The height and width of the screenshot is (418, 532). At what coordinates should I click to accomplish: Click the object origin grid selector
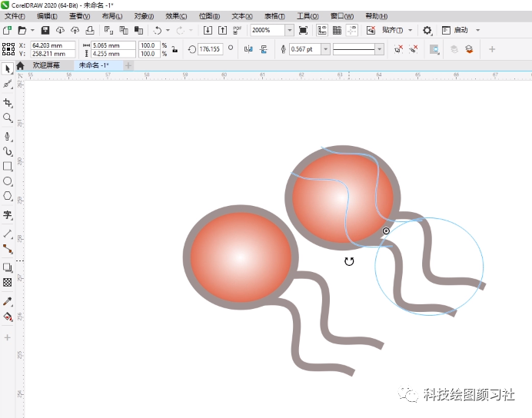pyautogui.click(x=8, y=49)
